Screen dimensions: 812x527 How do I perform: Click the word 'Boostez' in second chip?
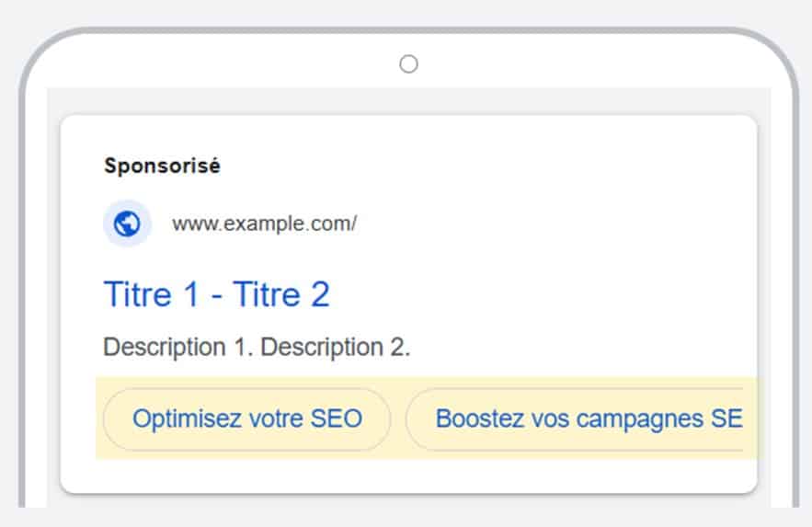point(480,418)
